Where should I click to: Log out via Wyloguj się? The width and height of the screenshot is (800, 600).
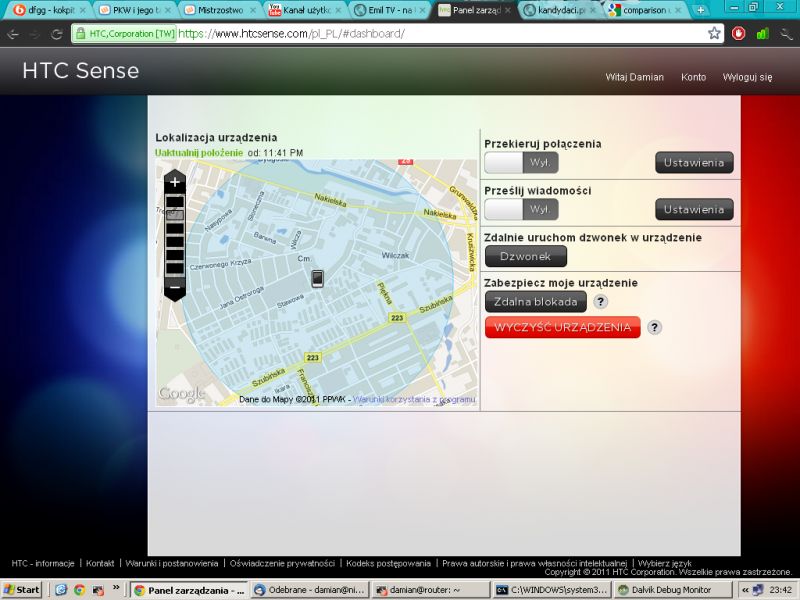pos(747,77)
